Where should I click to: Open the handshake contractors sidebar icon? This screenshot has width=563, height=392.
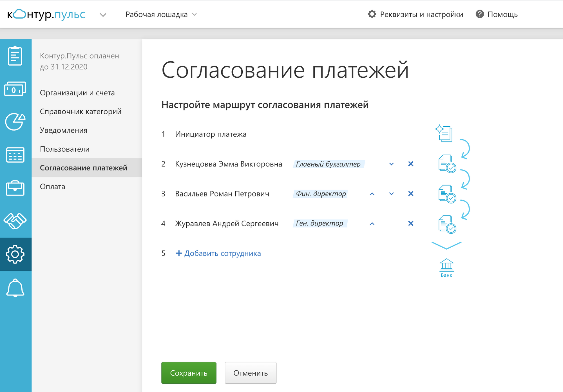(x=15, y=221)
